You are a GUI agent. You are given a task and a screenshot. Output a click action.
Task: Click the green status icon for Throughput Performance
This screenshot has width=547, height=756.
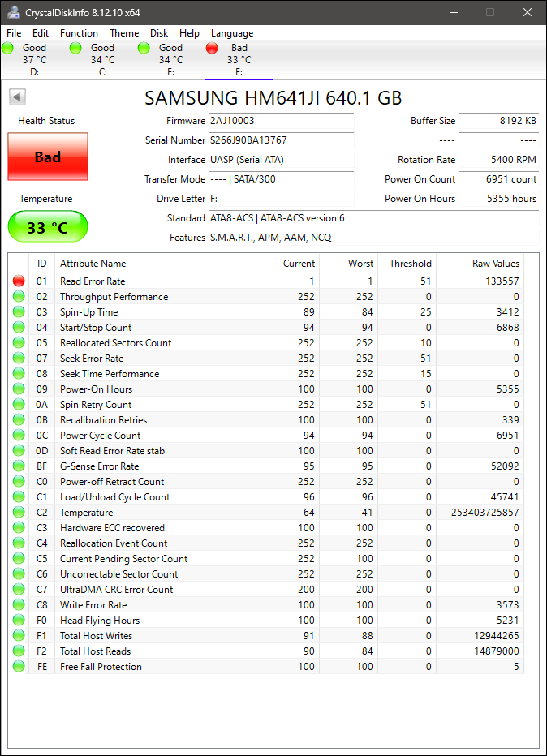click(x=19, y=296)
